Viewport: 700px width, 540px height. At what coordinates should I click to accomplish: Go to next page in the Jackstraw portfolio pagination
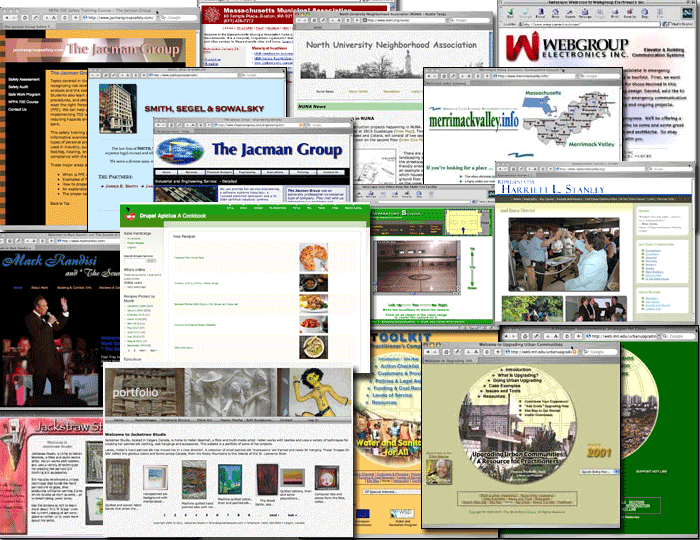(273, 515)
